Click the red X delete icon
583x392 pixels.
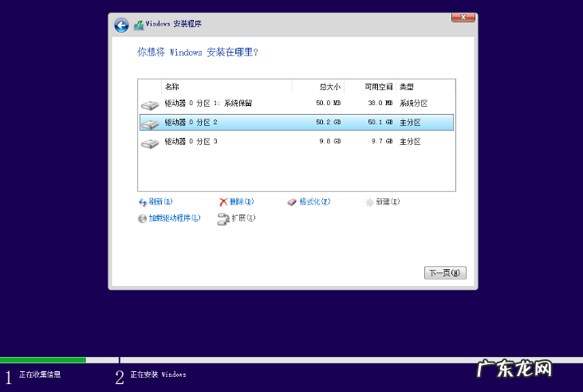223,202
